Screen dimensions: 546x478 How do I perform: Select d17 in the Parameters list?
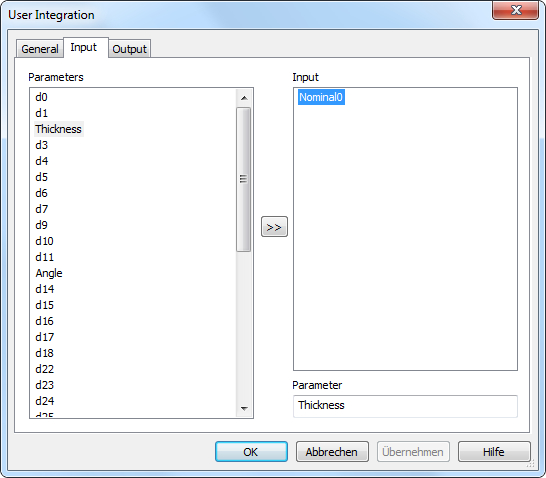click(x=44, y=337)
